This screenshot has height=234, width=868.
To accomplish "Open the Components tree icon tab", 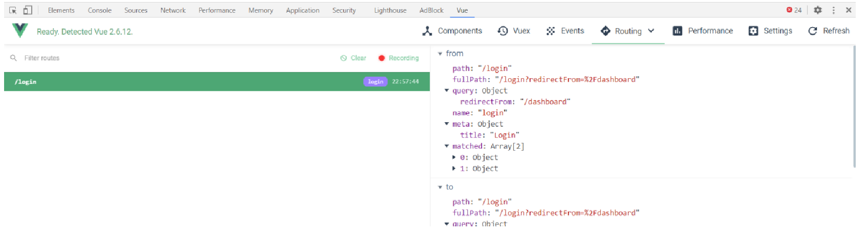I will point(452,31).
